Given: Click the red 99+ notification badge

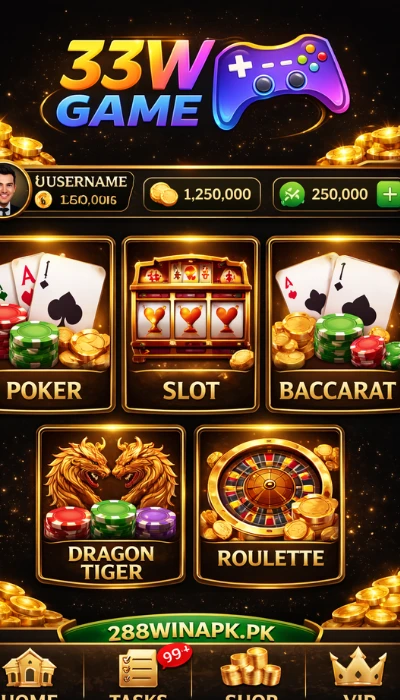Looking at the screenshot, I should tap(174, 655).
